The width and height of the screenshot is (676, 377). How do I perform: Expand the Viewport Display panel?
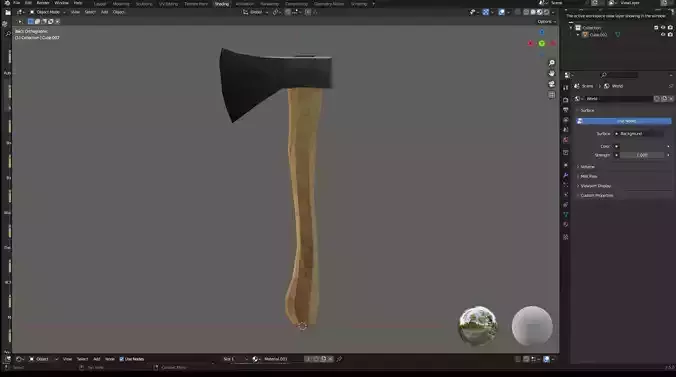tap(595, 186)
